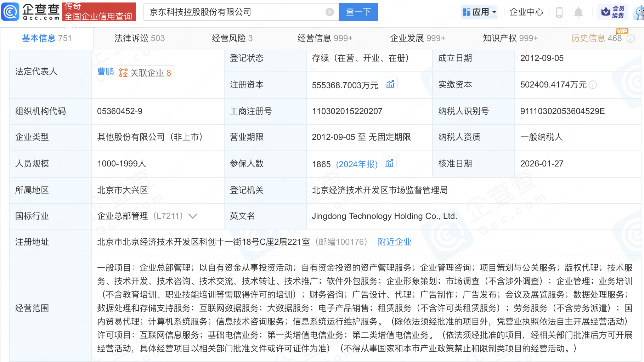
Task: Expand the 应用 dropdown menu
Action: pyautogui.click(x=480, y=12)
